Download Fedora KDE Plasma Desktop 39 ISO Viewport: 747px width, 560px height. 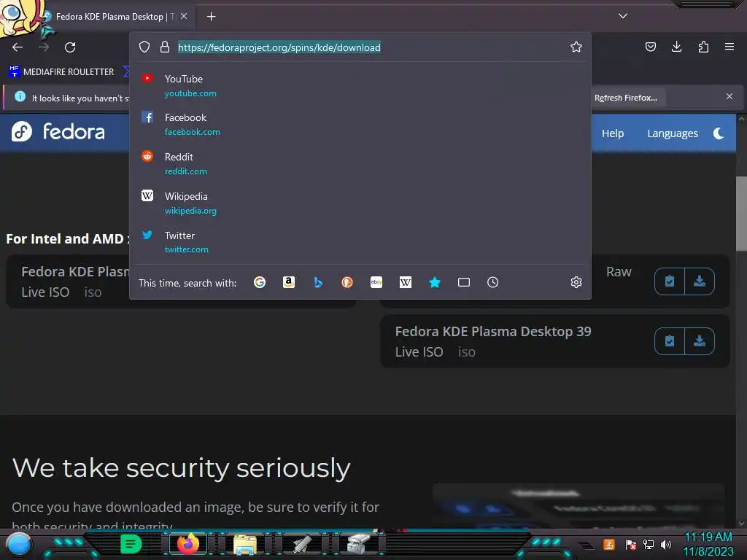(700, 341)
